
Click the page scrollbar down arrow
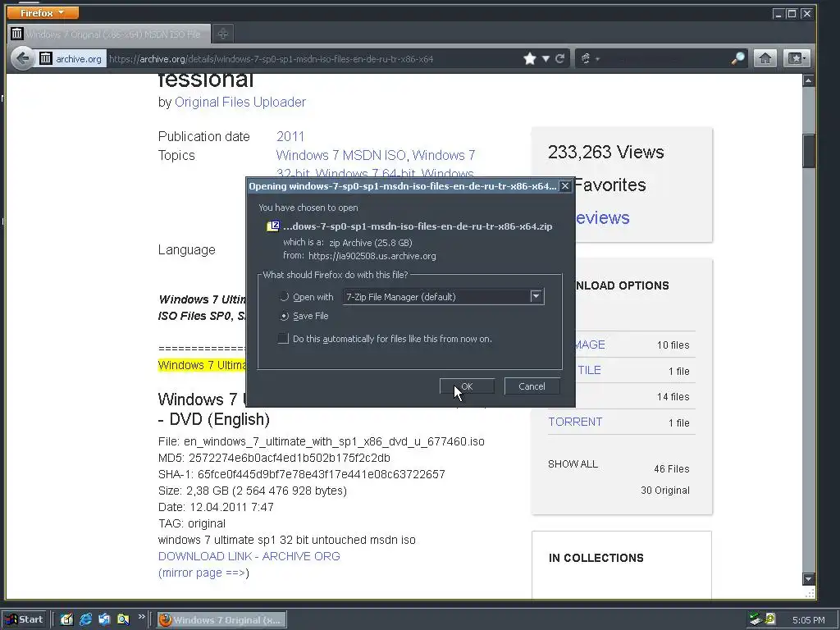point(808,578)
